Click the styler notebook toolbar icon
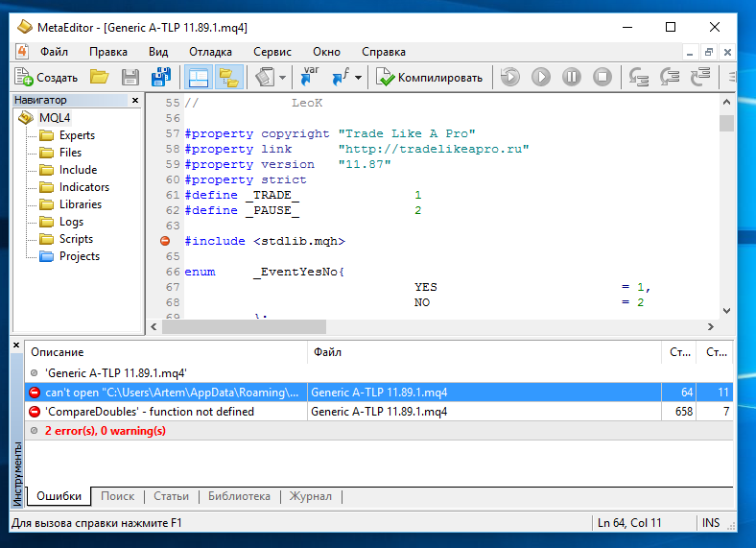Viewport: 756px width, 548px height. [265, 77]
